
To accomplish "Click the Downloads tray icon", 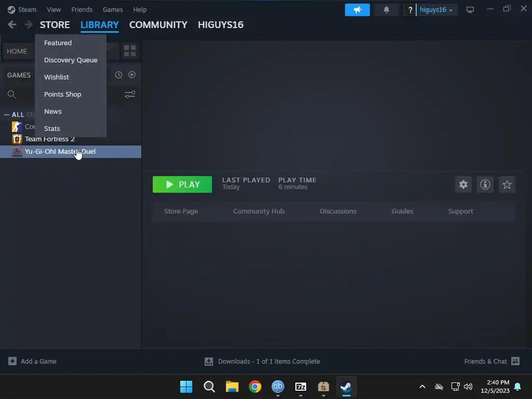I will (209, 362).
